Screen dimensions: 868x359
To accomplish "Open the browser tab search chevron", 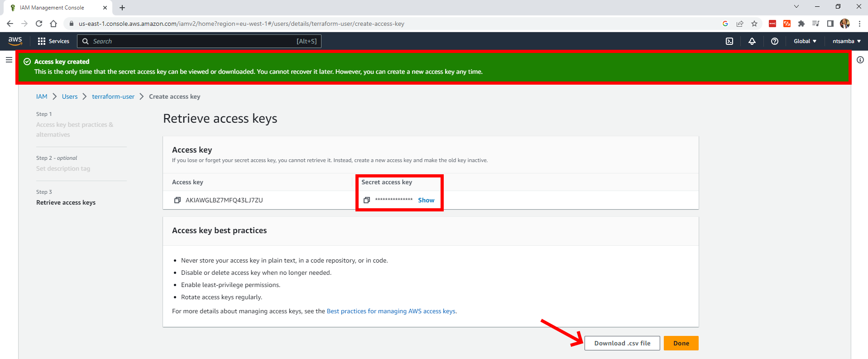I will tap(796, 7).
